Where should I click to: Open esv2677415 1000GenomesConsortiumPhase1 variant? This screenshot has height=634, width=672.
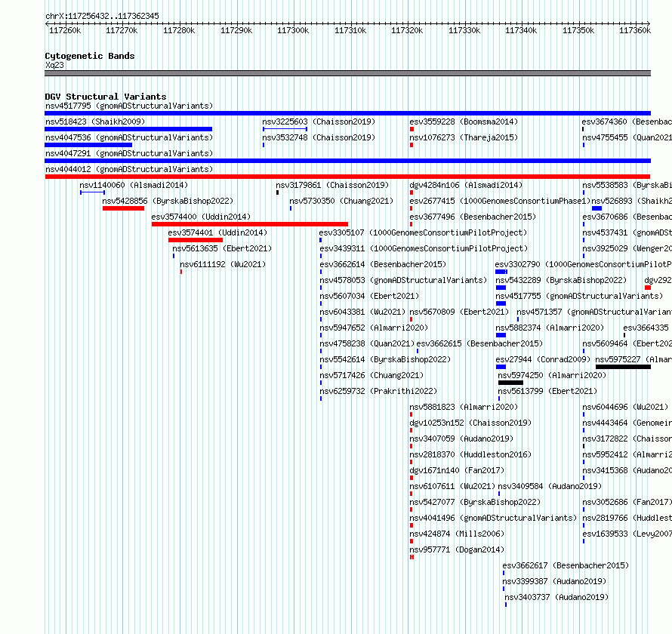click(500, 201)
